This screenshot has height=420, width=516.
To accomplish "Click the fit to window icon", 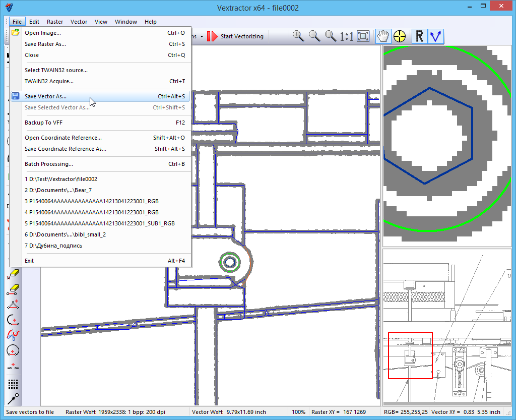I will tap(363, 36).
